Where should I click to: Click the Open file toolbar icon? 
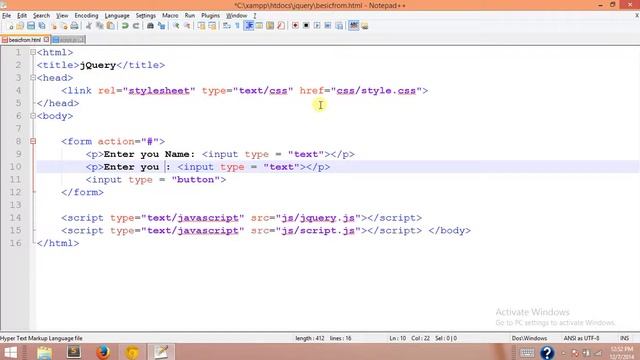[x=20, y=26]
